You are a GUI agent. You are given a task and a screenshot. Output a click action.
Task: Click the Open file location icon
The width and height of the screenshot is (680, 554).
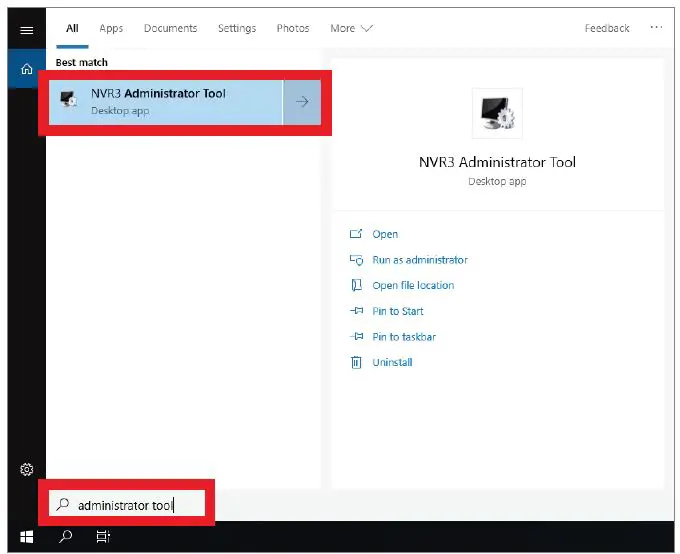point(356,285)
